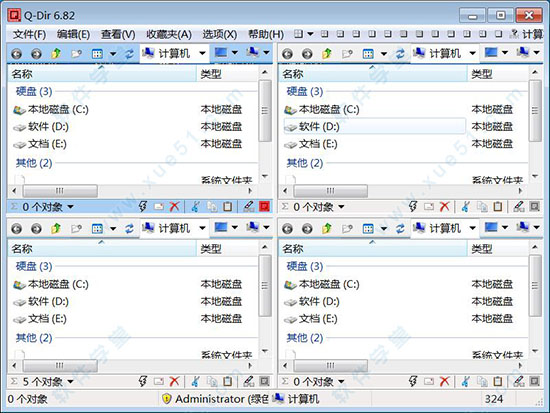
Task: Go up one folder in bottom-left pane
Action: 56,228
